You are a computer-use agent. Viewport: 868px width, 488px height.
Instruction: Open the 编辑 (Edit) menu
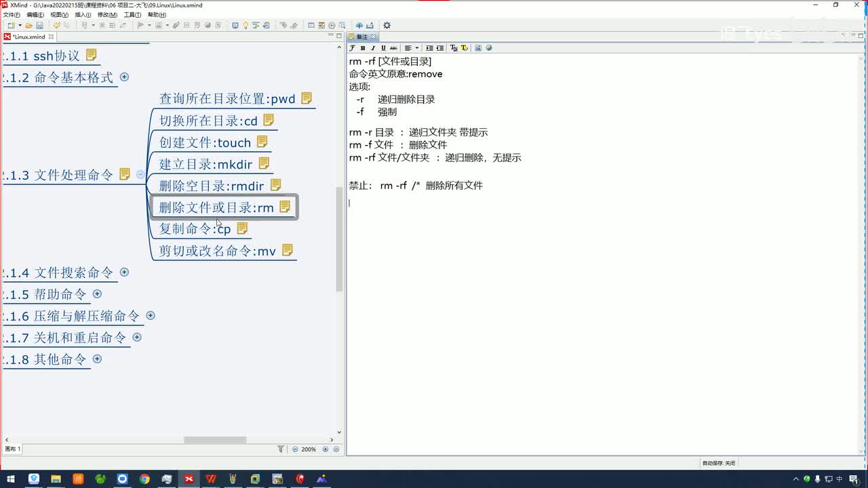(35, 14)
